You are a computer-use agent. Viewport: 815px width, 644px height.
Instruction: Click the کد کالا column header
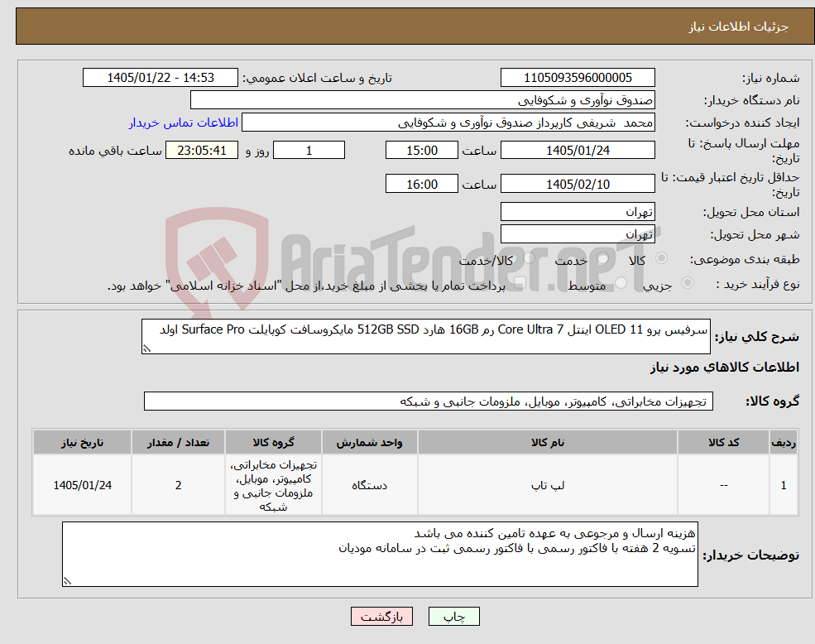click(x=723, y=442)
